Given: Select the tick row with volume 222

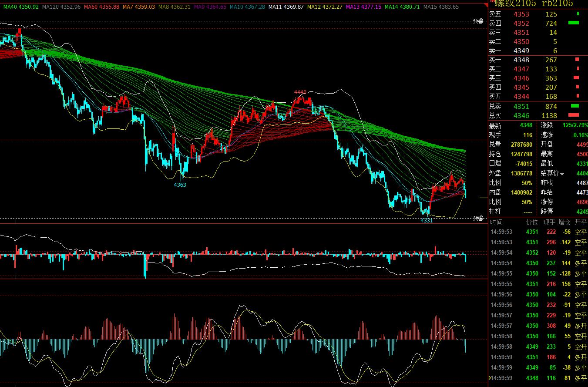Looking at the screenshot, I should (538, 232).
